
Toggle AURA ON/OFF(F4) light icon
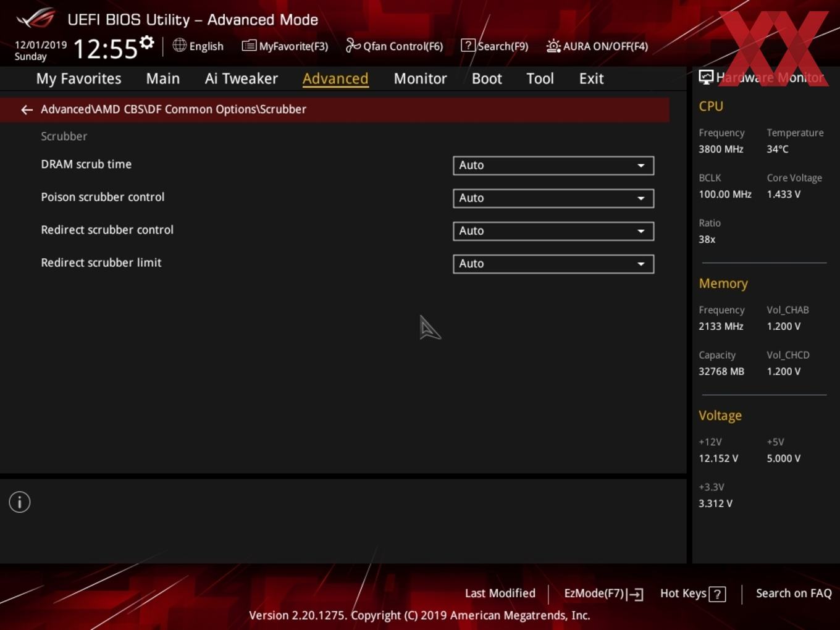point(553,46)
